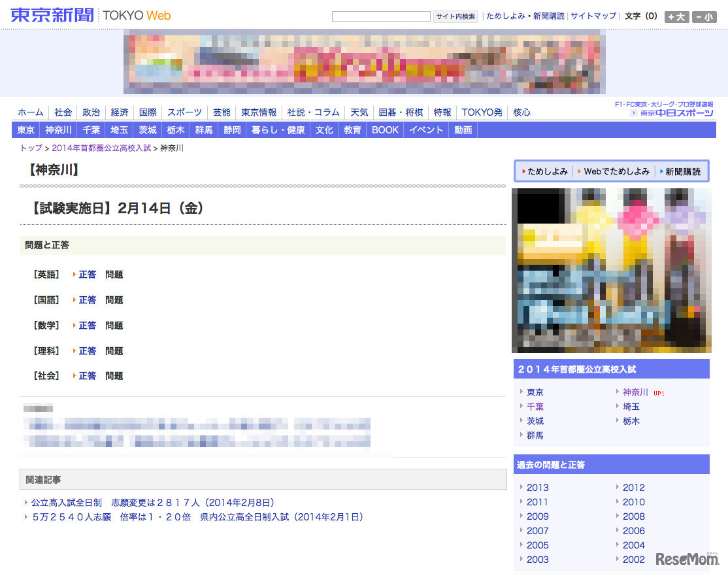
Task: Click the トップ breadcrumb link
Action: click(31, 148)
